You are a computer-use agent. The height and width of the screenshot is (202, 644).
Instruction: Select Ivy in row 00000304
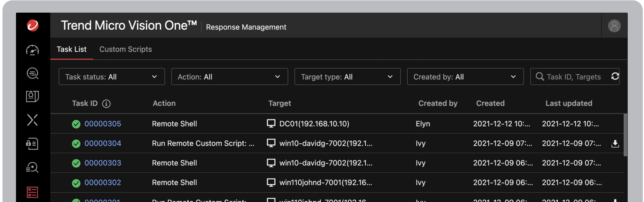point(421,143)
